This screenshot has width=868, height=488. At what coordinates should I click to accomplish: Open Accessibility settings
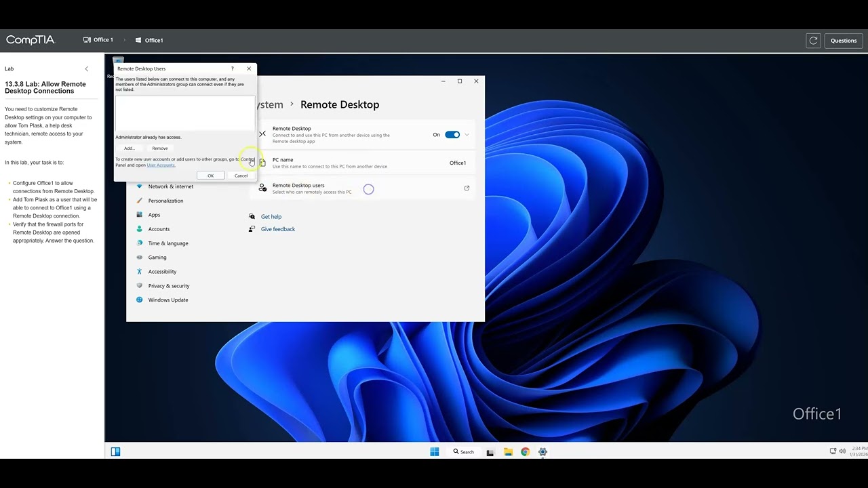point(162,272)
